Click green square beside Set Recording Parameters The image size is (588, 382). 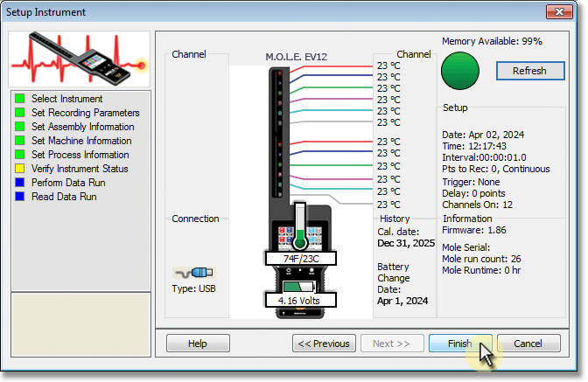(20, 113)
